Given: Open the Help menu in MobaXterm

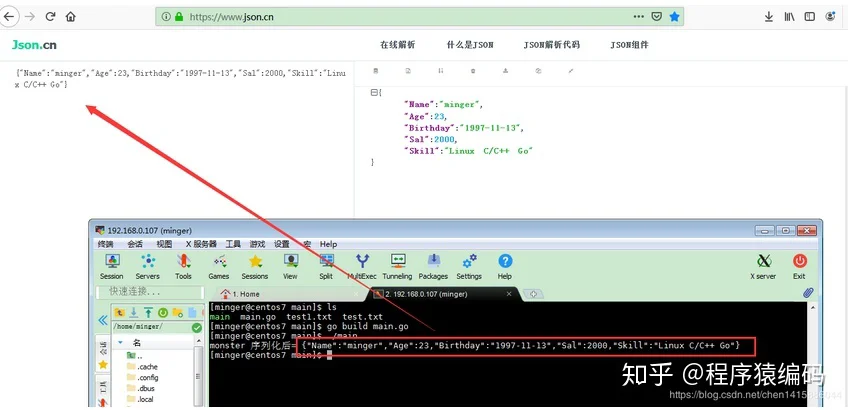Looking at the screenshot, I should point(328,244).
